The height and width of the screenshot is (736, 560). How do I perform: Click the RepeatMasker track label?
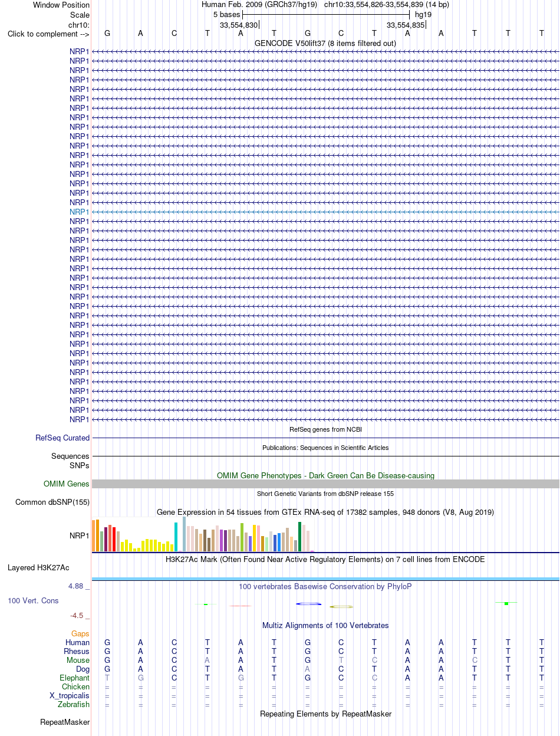(x=65, y=722)
